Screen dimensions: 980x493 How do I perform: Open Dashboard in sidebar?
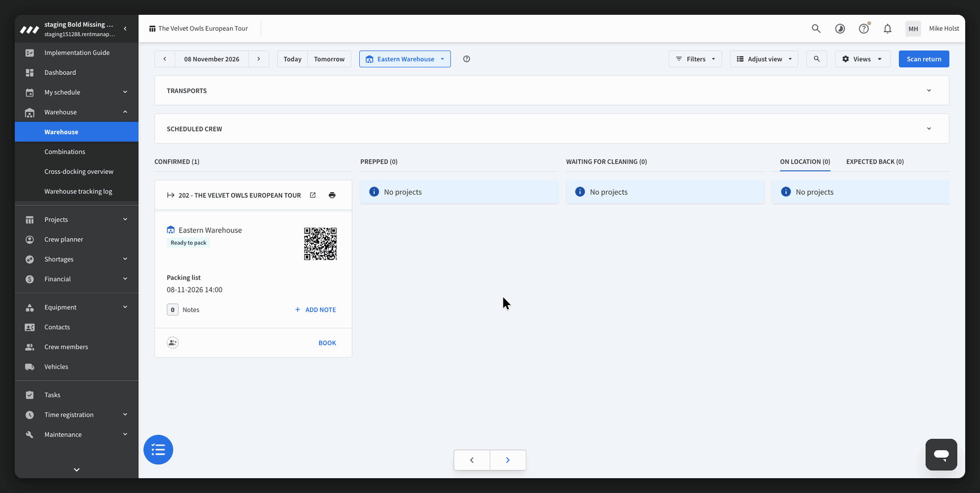[x=77, y=73]
